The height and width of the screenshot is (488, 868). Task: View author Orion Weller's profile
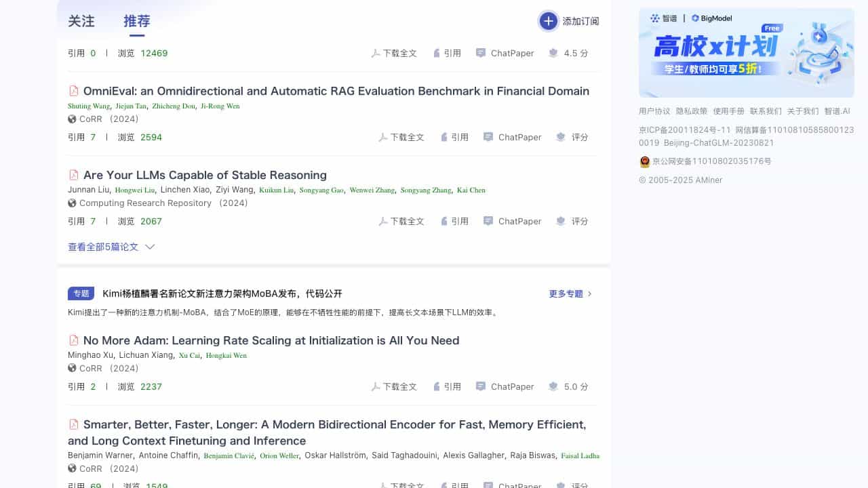[279, 455]
